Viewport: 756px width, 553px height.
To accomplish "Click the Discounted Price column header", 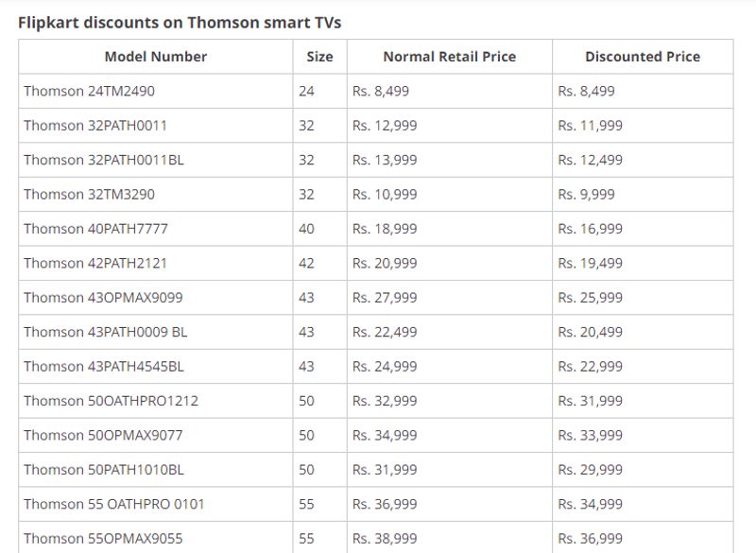I will coord(643,57).
